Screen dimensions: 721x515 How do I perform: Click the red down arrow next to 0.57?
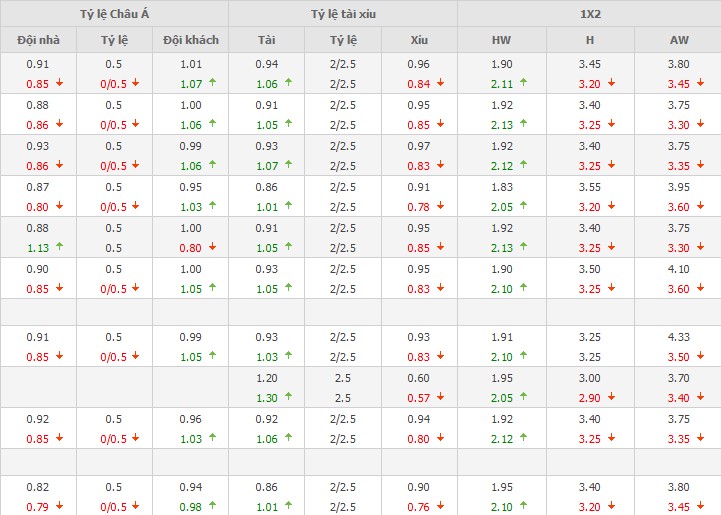tap(440, 397)
